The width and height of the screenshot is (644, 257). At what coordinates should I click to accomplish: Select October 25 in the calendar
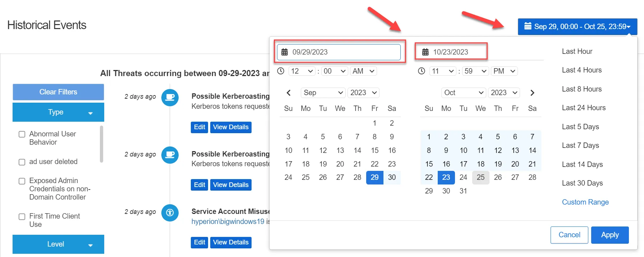coord(480,177)
